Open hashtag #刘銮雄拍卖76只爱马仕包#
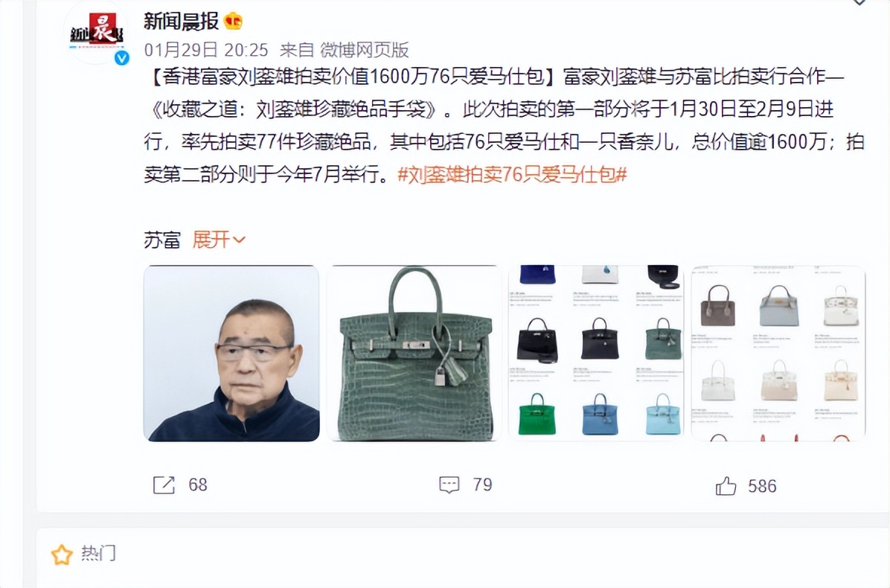Viewport: 890px width, 588px height. point(512,174)
